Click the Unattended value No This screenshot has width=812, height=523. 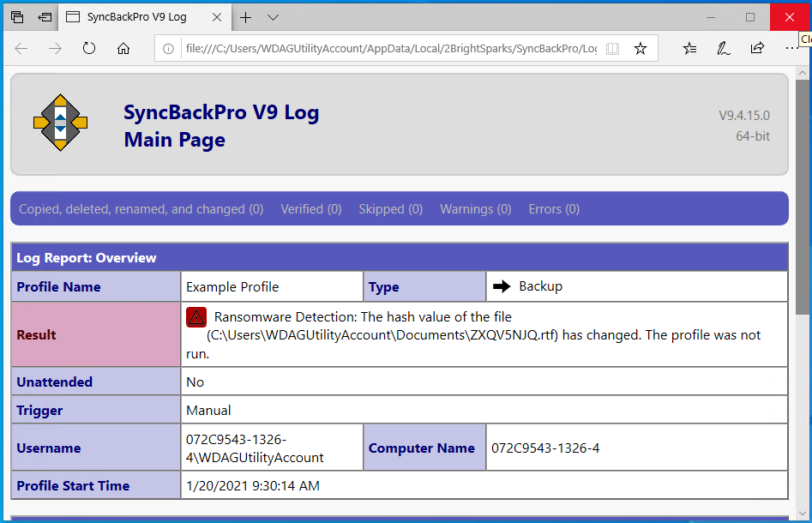click(x=195, y=382)
